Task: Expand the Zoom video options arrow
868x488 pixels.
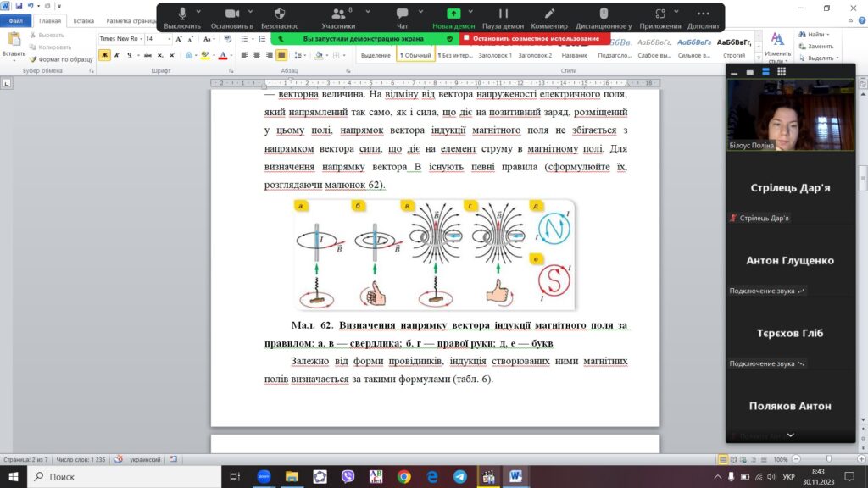Action: click(x=250, y=12)
